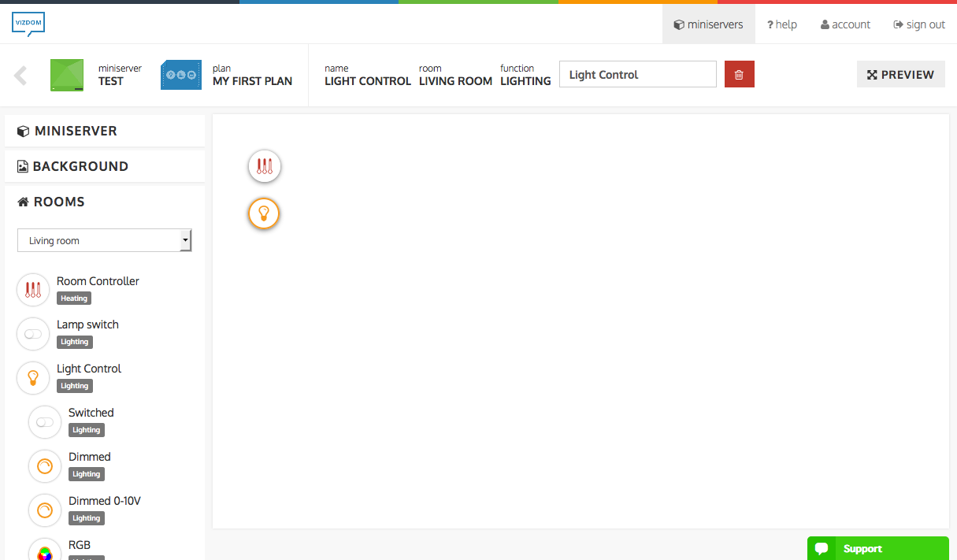Click the Lamp switch toggle icon
Screen dimensions: 957x560
[33, 333]
